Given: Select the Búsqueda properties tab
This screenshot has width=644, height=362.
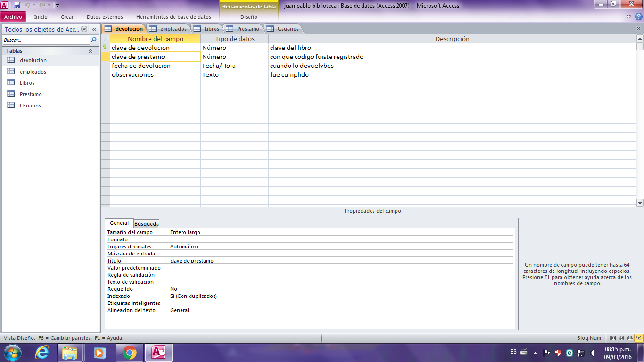Looking at the screenshot, I should 147,223.
